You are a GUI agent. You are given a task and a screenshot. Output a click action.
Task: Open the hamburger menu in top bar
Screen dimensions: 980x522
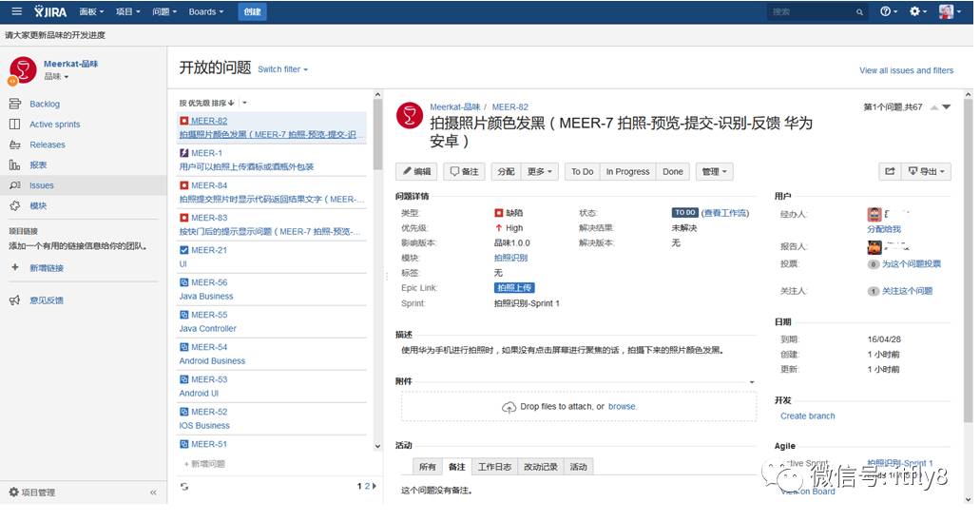(17, 11)
